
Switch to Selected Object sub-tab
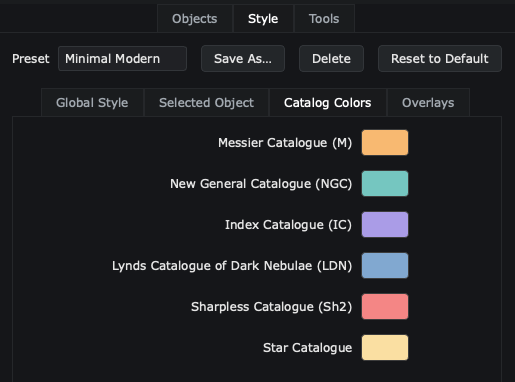pos(206,103)
